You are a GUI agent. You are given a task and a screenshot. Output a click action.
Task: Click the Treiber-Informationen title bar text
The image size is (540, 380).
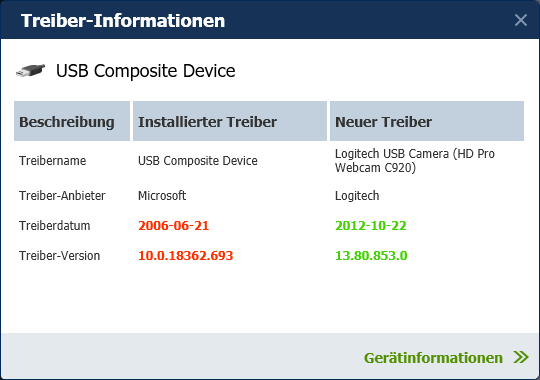point(123,20)
